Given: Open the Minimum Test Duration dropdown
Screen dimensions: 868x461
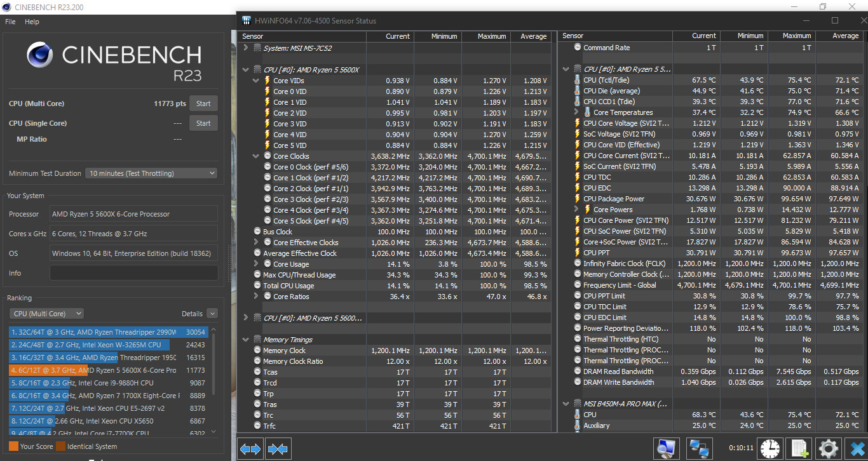Looking at the screenshot, I should (151, 173).
